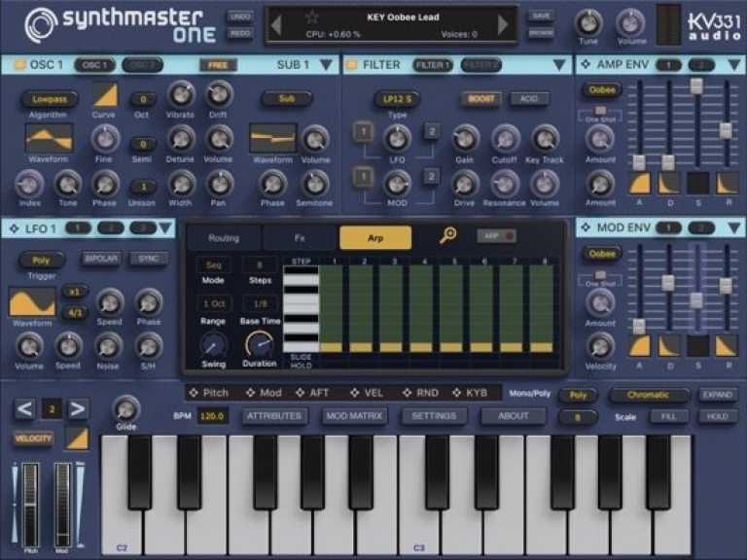The image size is (747, 560).
Task: Select the OSC 1 tab pill
Action: [x=94, y=65]
